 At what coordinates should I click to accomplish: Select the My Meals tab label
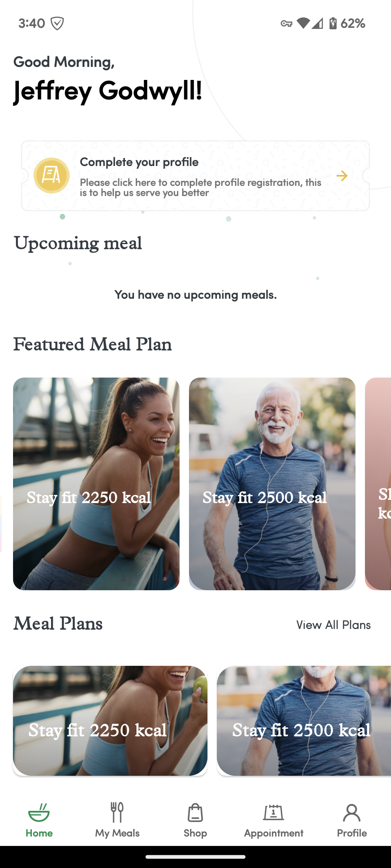pyautogui.click(x=117, y=833)
